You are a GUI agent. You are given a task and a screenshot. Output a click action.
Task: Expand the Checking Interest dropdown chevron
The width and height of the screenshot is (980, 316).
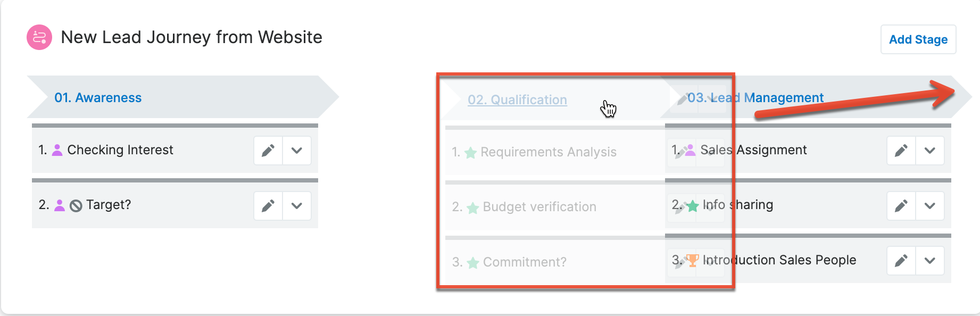(297, 151)
